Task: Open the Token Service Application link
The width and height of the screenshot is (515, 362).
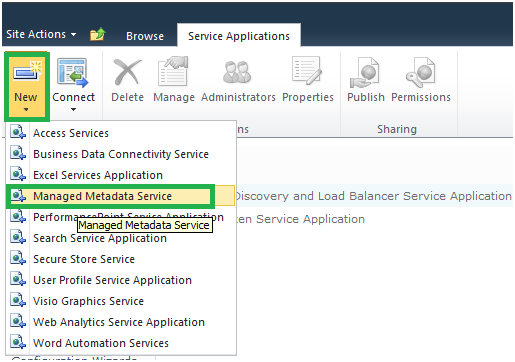Action: [301, 219]
